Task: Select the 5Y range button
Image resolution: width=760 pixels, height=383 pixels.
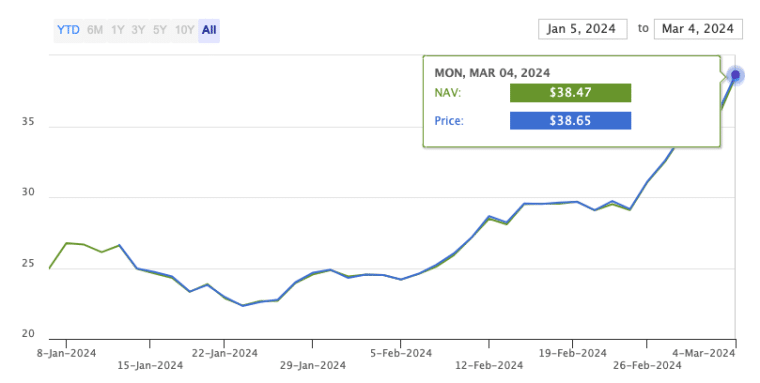Action: click(x=160, y=30)
